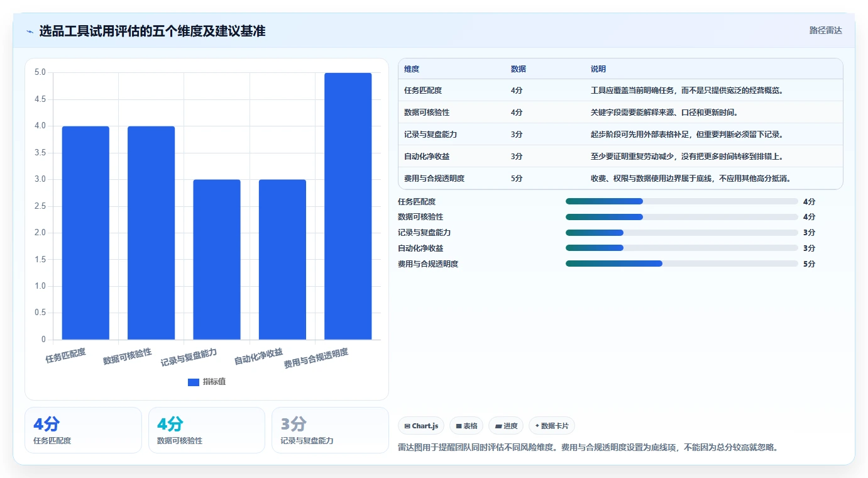Click the 维度 column header
This screenshot has height=478, width=868.
pos(412,69)
